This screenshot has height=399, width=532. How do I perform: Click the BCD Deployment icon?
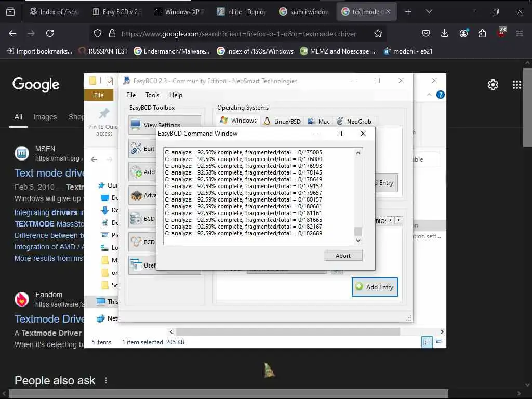136,242
